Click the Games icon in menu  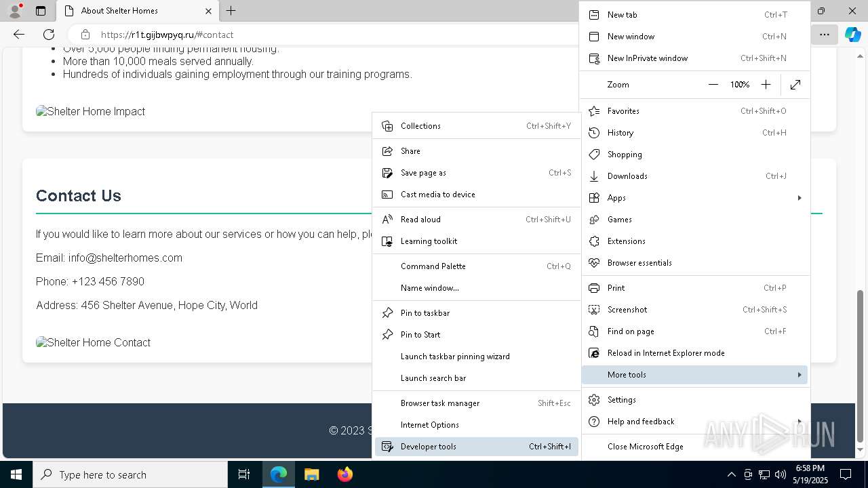click(594, 220)
